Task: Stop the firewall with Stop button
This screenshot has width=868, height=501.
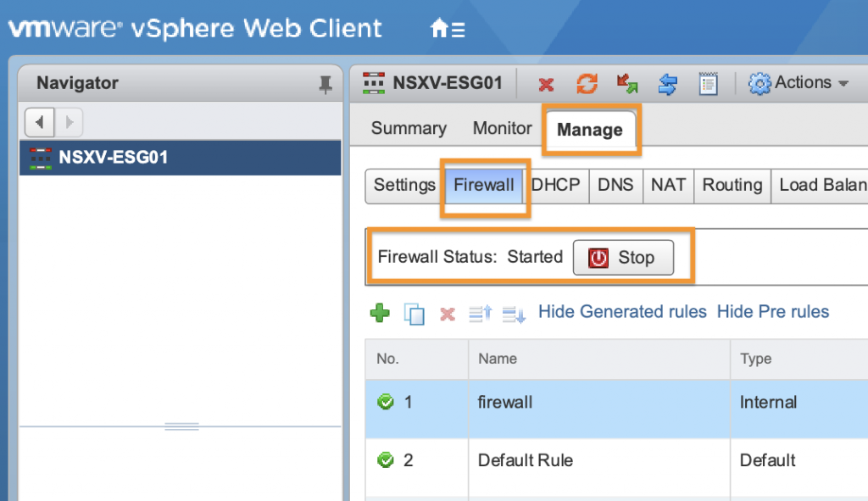Action: click(x=623, y=258)
